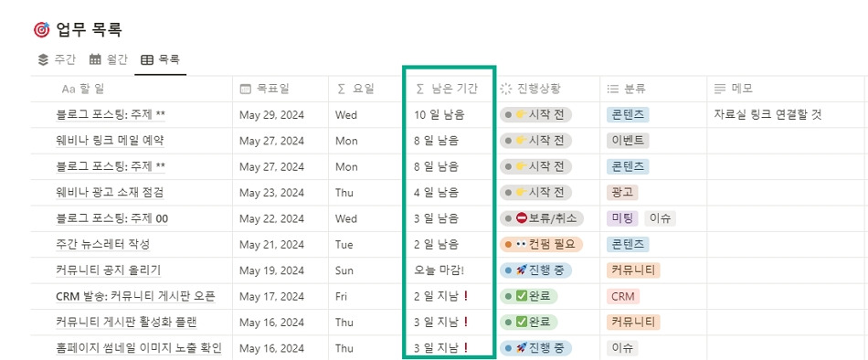The width and height of the screenshot is (868, 360).
Task: Click the 시작 전 status on 웨비나 링크 메일 예약
Action: coord(535,140)
